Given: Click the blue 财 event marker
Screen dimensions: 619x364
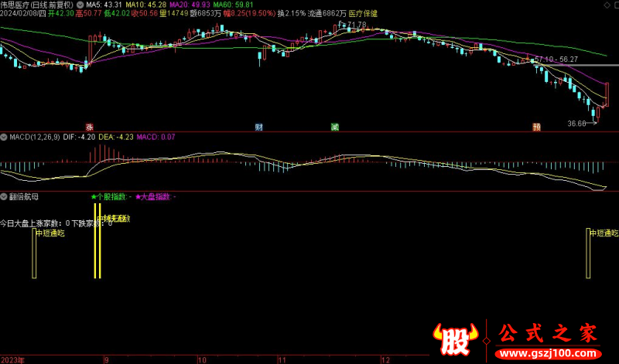Looking at the screenshot, I should [259, 127].
